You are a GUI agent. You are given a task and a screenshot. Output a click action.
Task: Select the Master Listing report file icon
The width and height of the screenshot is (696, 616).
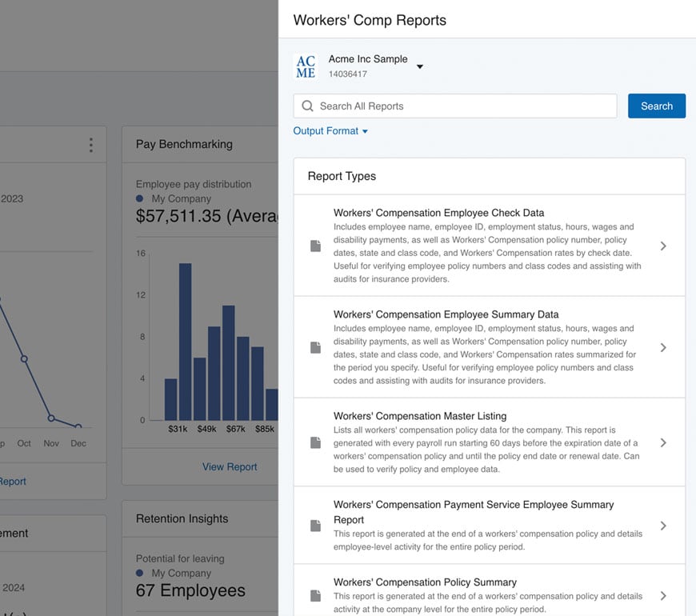[x=315, y=442]
